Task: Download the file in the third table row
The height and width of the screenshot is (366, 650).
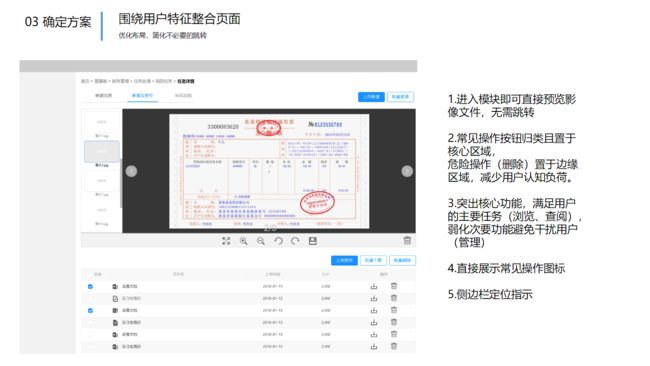Action: point(374,310)
